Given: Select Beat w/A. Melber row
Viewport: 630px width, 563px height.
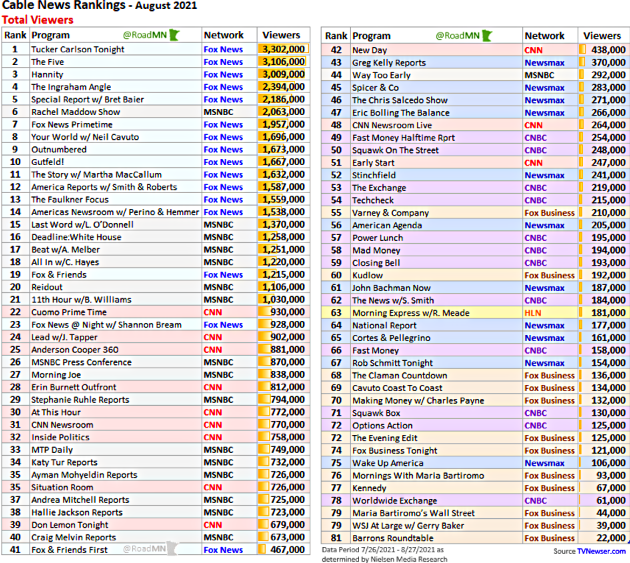Looking at the screenshot, I should 155,250.
